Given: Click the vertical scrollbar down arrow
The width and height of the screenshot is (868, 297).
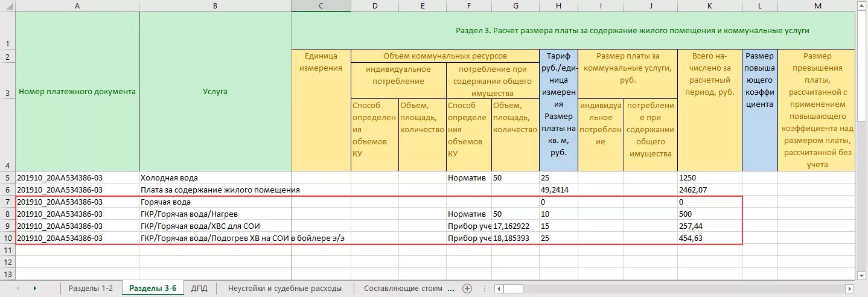Looking at the screenshot, I should 861,276.
